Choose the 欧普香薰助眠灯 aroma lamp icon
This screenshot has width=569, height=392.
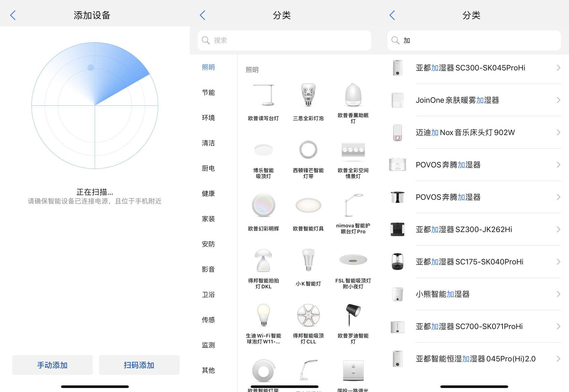click(353, 95)
